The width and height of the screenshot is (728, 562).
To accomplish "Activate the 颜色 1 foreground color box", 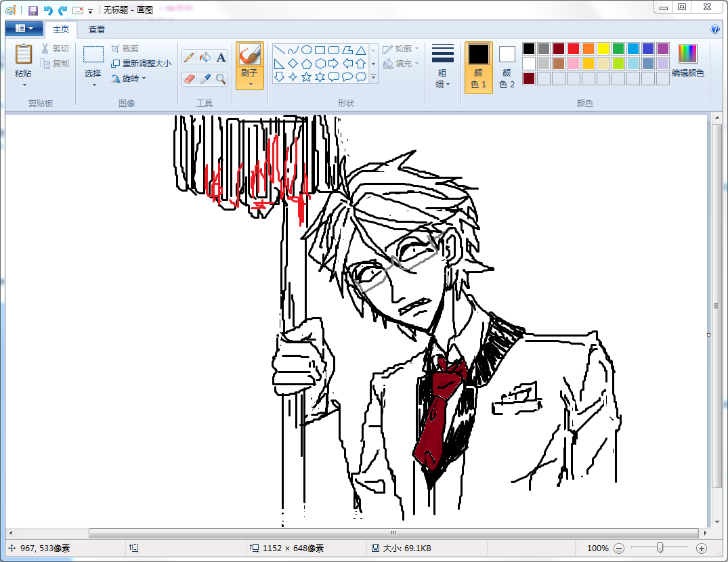I will click(x=478, y=67).
